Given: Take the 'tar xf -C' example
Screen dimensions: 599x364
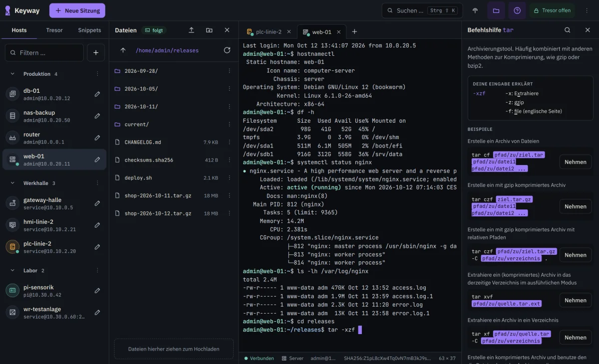Looking at the screenshot, I should [x=576, y=338].
